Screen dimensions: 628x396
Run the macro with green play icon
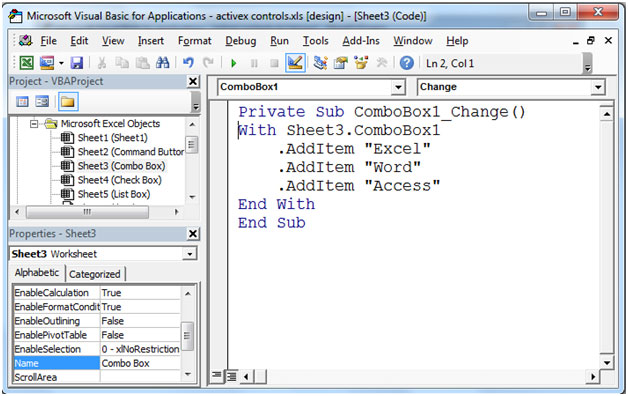[x=234, y=63]
